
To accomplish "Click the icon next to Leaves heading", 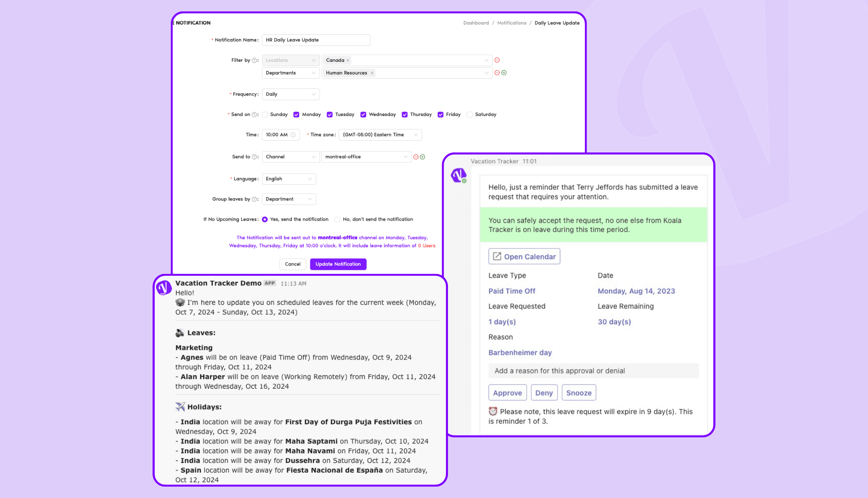I will click(x=180, y=333).
